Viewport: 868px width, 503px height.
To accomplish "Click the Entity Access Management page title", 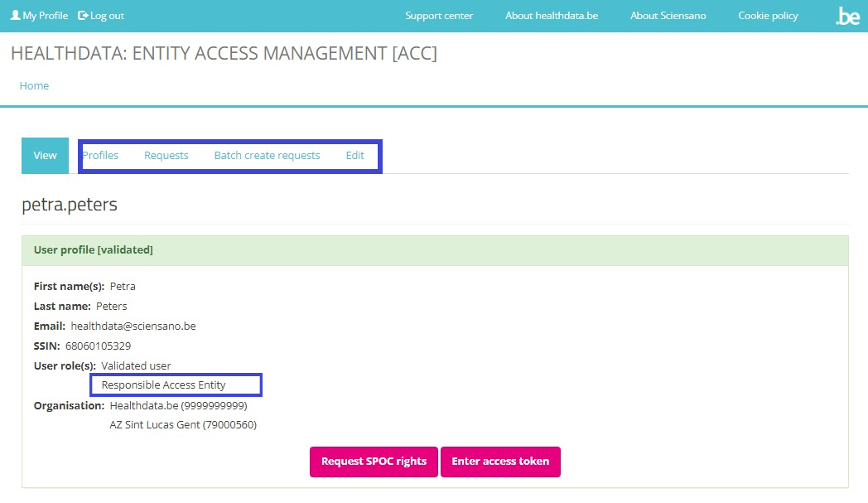I will pos(224,54).
